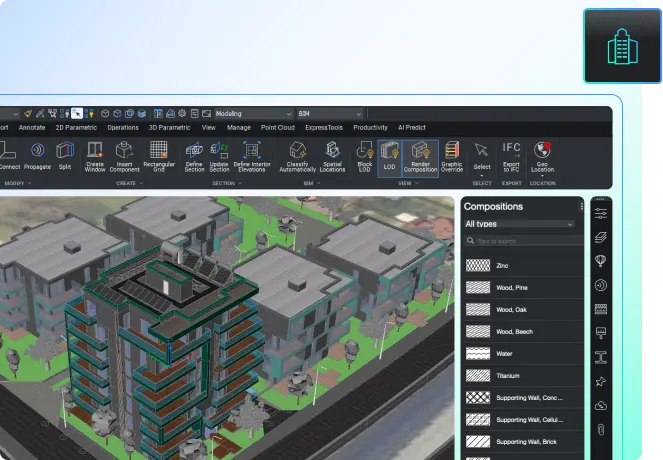The height and width of the screenshot is (460, 663).
Task: Run the Update Section tool
Action: [x=219, y=156]
